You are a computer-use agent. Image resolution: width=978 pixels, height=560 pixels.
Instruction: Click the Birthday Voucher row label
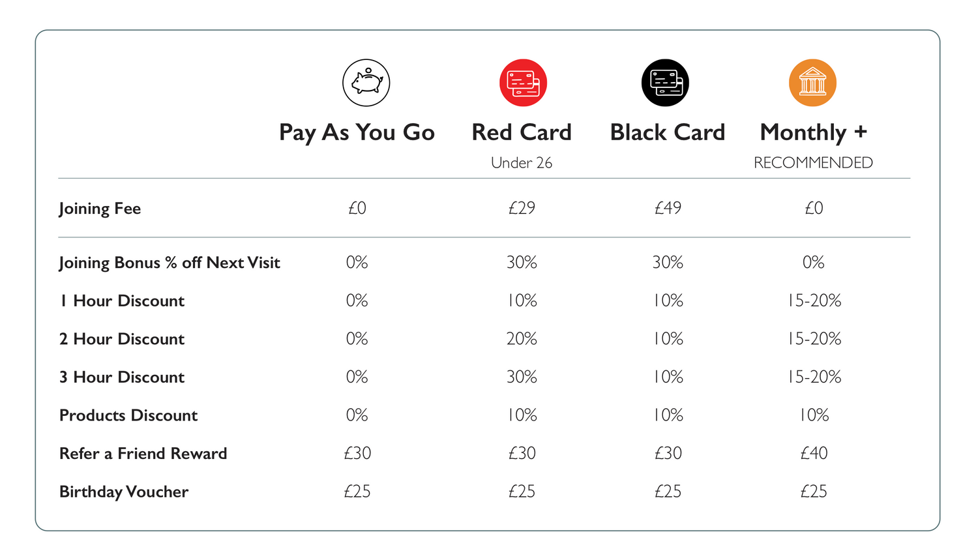point(124,492)
